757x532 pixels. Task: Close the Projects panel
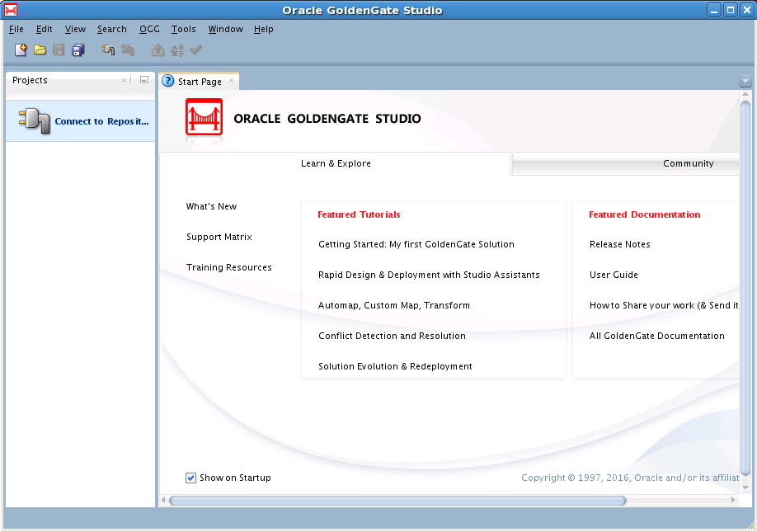point(125,80)
